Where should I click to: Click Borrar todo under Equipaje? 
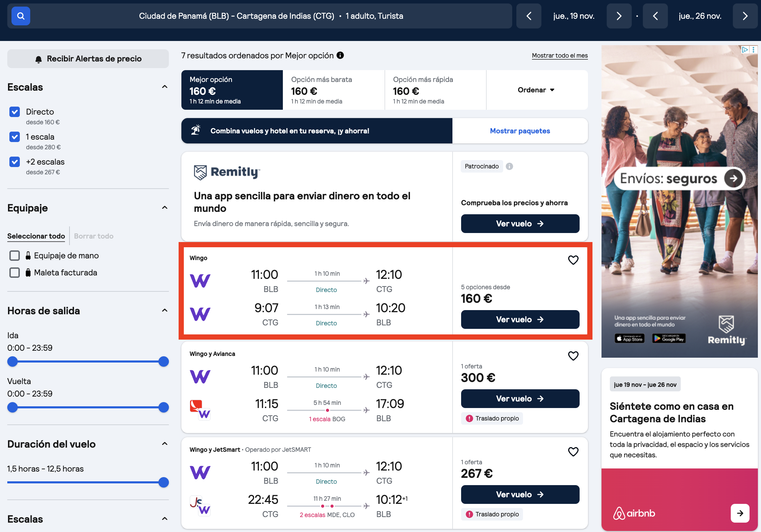(x=94, y=236)
